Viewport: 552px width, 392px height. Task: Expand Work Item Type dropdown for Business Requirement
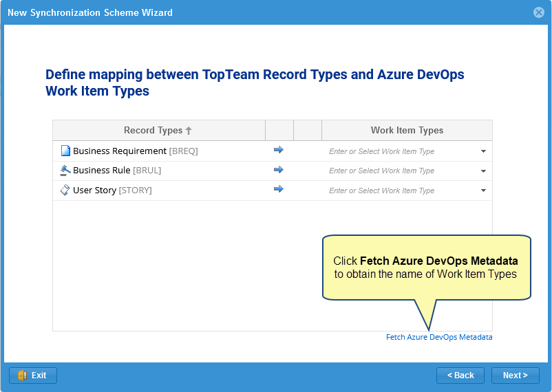pyautogui.click(x=483, y=151)
